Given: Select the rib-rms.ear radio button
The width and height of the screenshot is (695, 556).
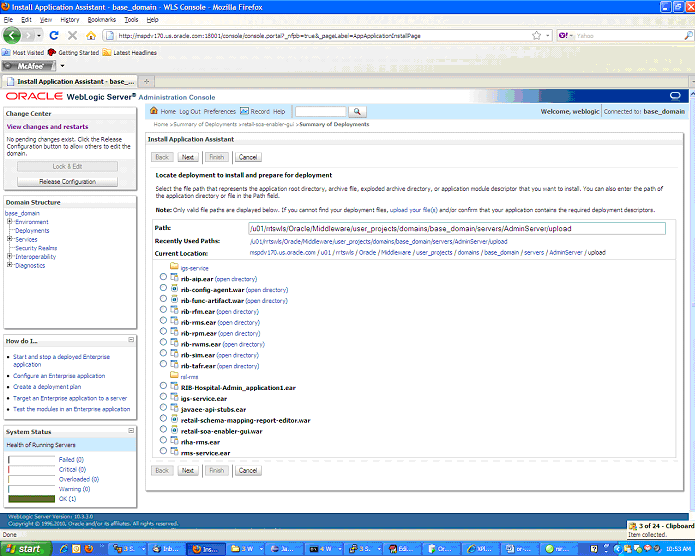Looking at the screenshot, I should tap(163, 321).
